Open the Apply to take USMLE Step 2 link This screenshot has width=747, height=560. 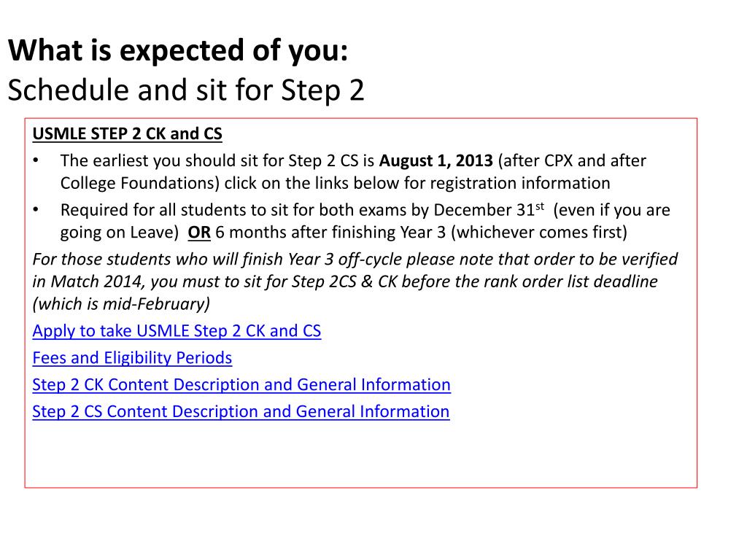(x=177, y=331)
